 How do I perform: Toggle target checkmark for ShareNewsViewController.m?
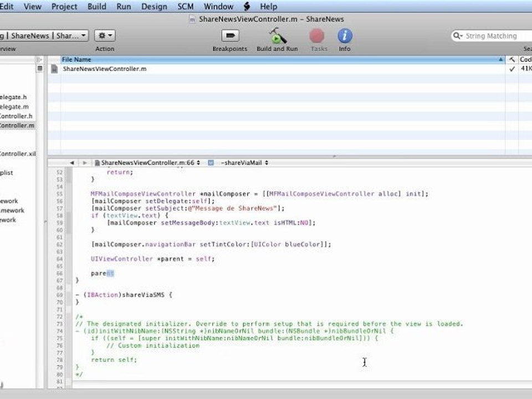pos(511,69)
